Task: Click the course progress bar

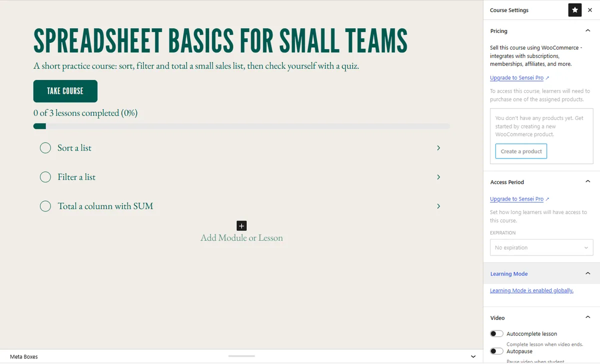Action: (241, 126)
